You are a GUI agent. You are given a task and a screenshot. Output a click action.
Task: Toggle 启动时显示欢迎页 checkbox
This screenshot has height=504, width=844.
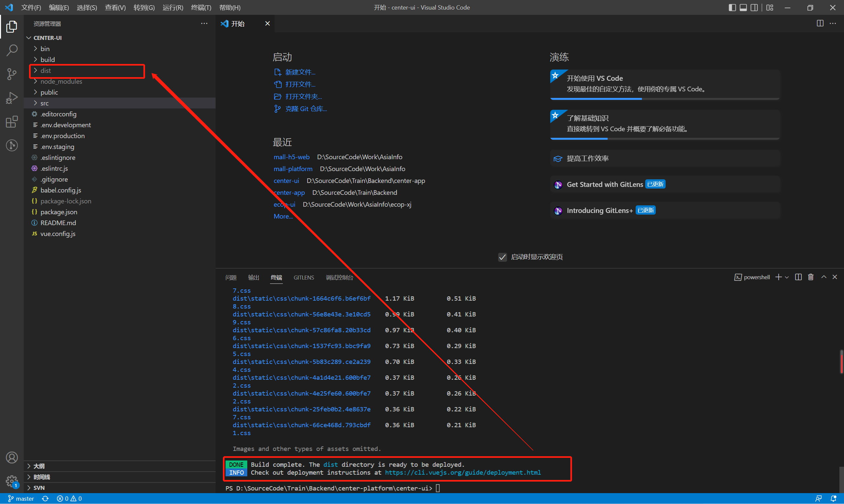502,257
